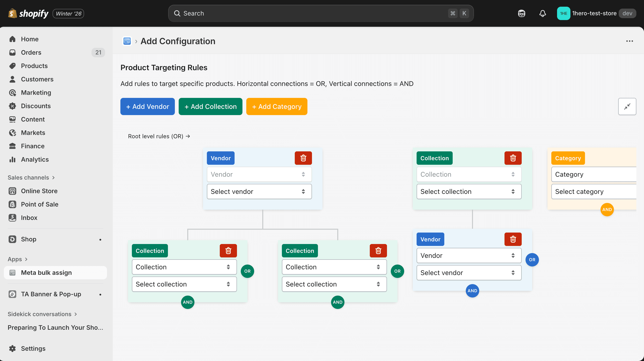This screenshot has width=644, height=361.
Task: Delete the right Collection rule via trash icon
Action: click(x=513, y=158)
